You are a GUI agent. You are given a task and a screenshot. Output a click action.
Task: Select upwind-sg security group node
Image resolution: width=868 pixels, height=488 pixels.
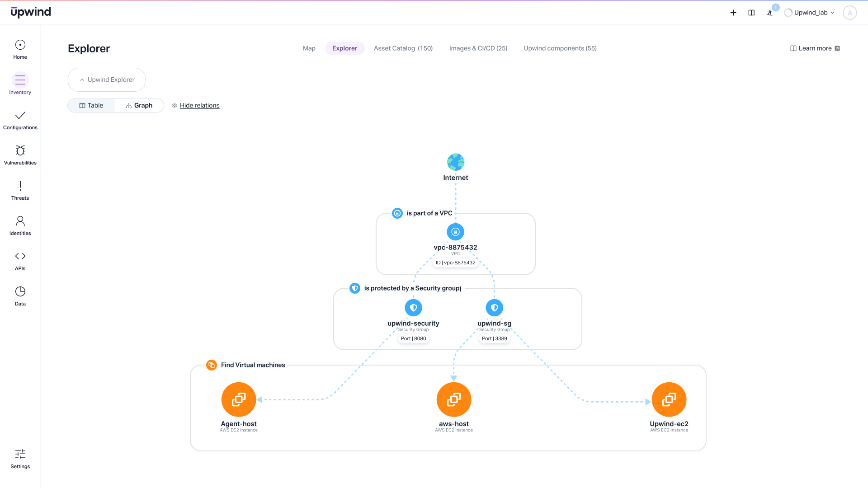pyautogui.click(x=495, y=308)
